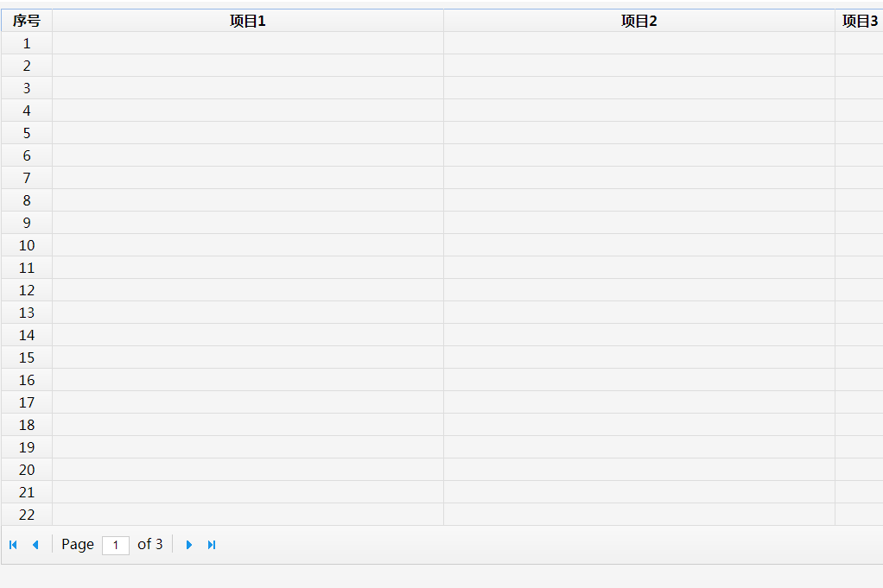Go to the previous page
The height and width of the screenshot is (588, 883).
pos(35,545)
